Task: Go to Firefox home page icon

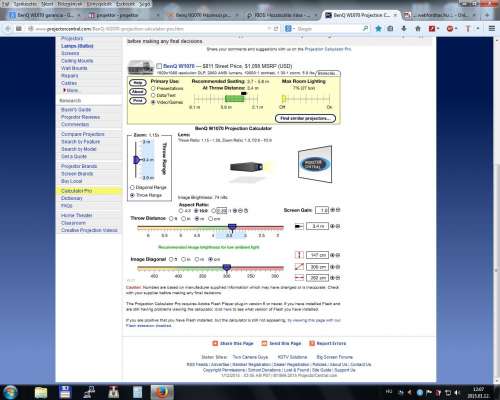Action: (418, 29)
